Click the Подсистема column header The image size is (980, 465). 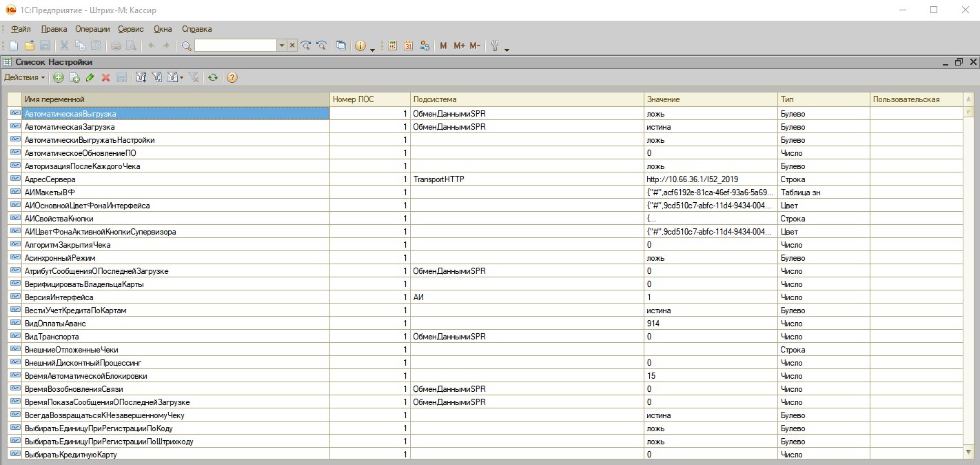coord(527,99)
